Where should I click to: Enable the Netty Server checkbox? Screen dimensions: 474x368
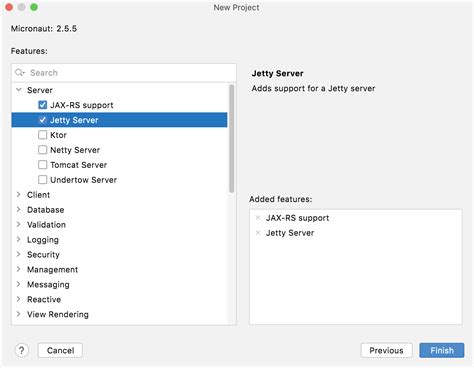(43, 150)
